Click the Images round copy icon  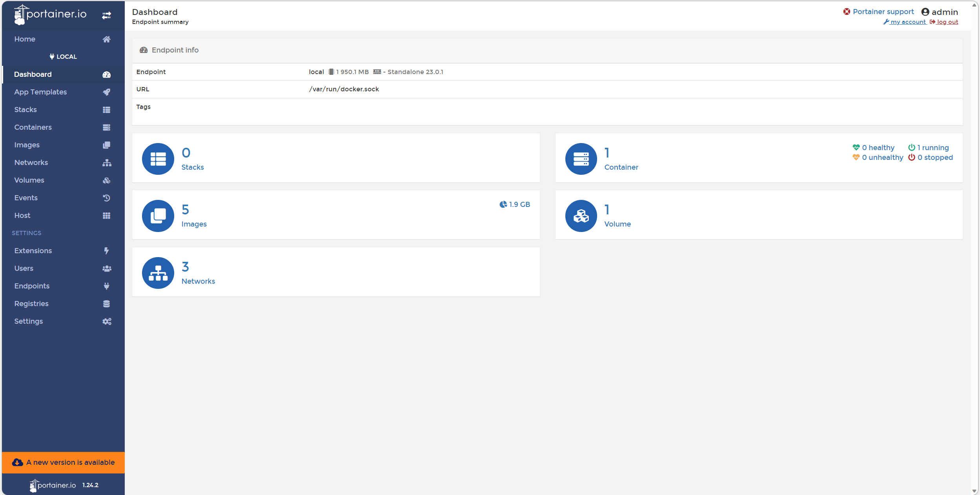[158, 216]
